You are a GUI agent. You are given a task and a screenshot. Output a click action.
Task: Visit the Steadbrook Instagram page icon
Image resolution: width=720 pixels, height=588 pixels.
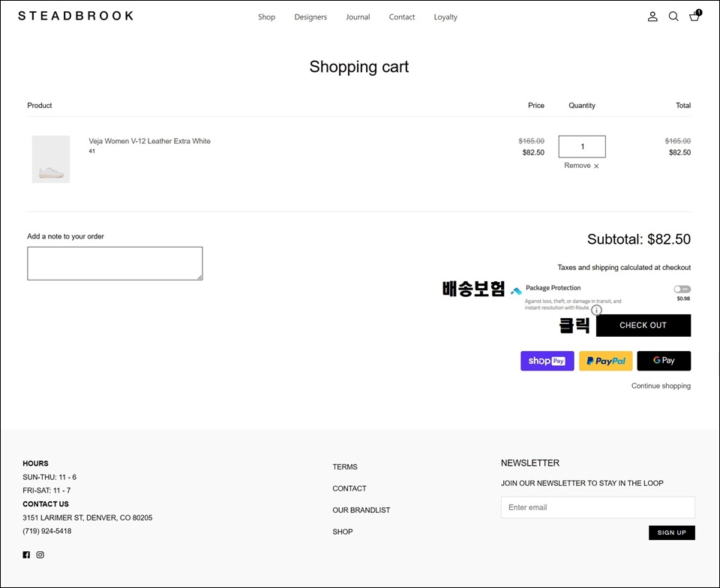40,554
